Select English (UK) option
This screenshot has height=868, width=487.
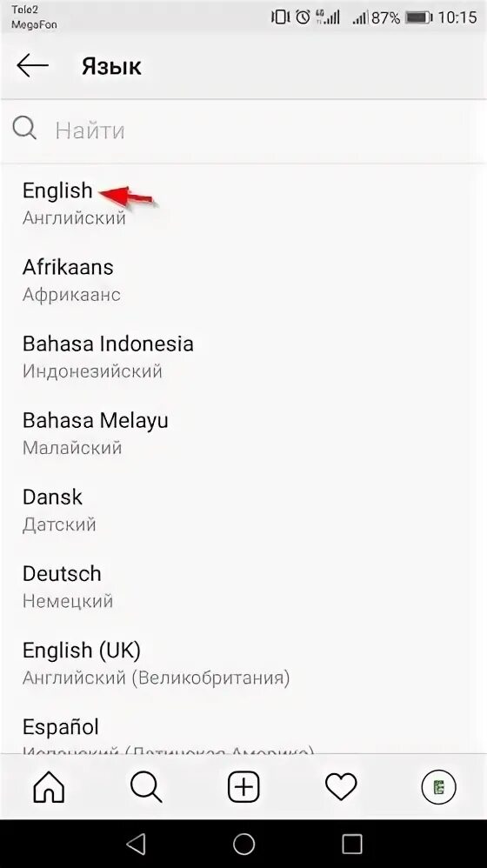[x=243, y=663]
